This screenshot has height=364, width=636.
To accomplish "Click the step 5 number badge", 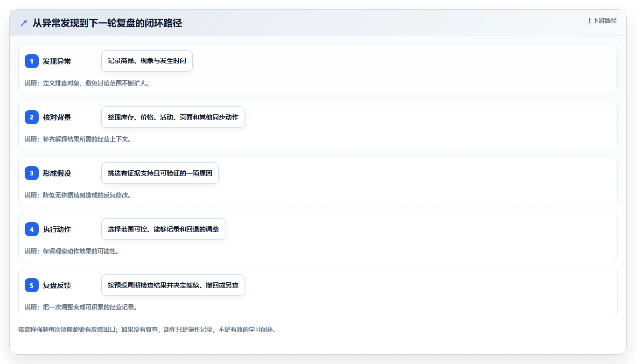I will pos(32,285).
